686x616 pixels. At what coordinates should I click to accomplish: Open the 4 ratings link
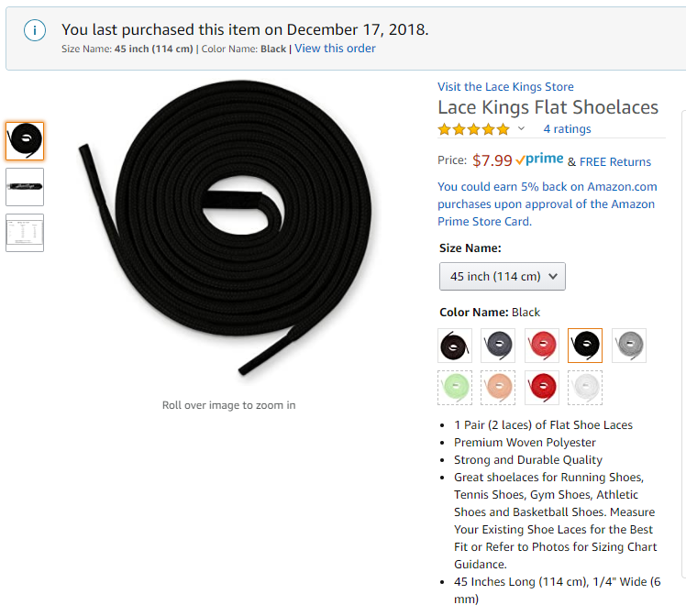[567, 129]
